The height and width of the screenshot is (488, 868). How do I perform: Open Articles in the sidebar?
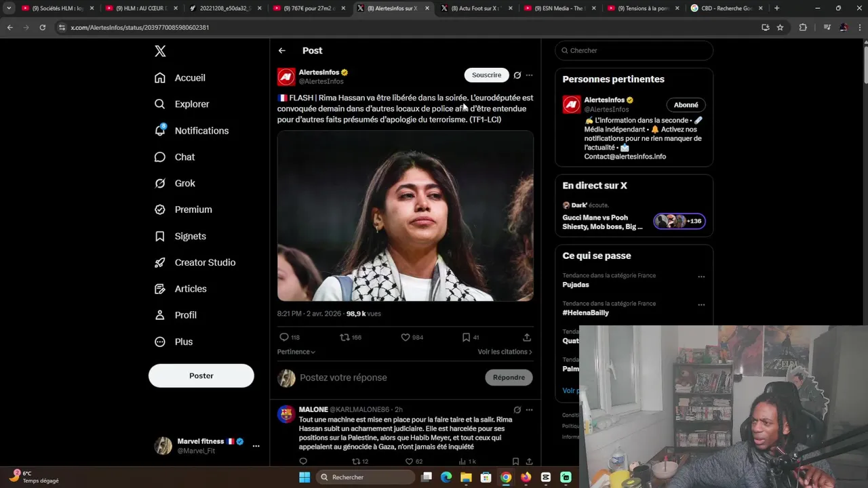[x=180, y=289]
